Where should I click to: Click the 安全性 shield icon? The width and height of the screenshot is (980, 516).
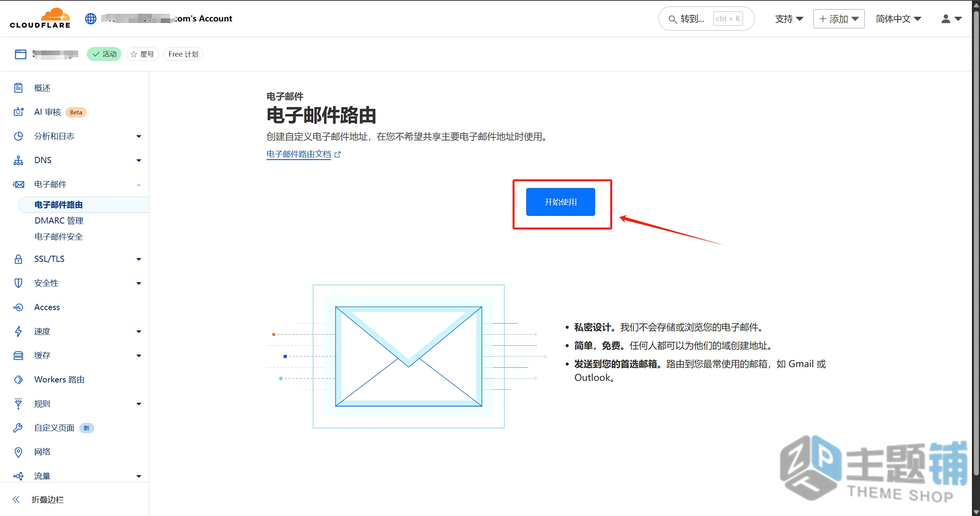pos(18,283)
